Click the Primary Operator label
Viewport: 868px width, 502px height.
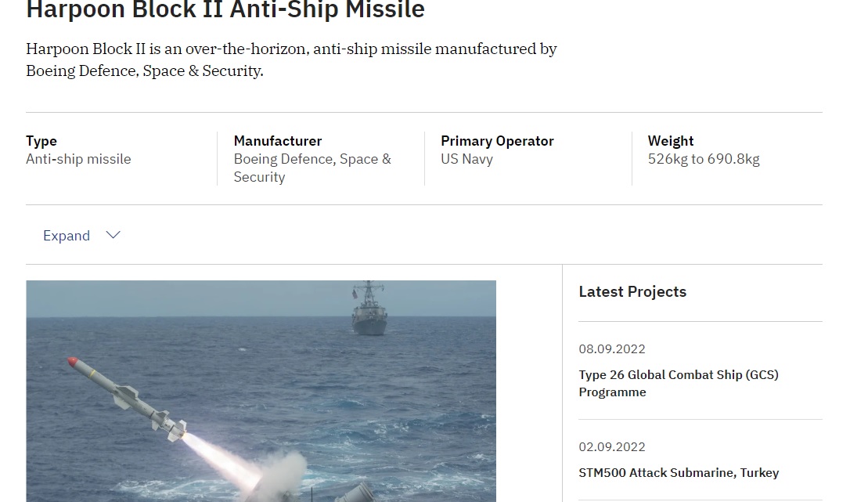pos(497,141)
